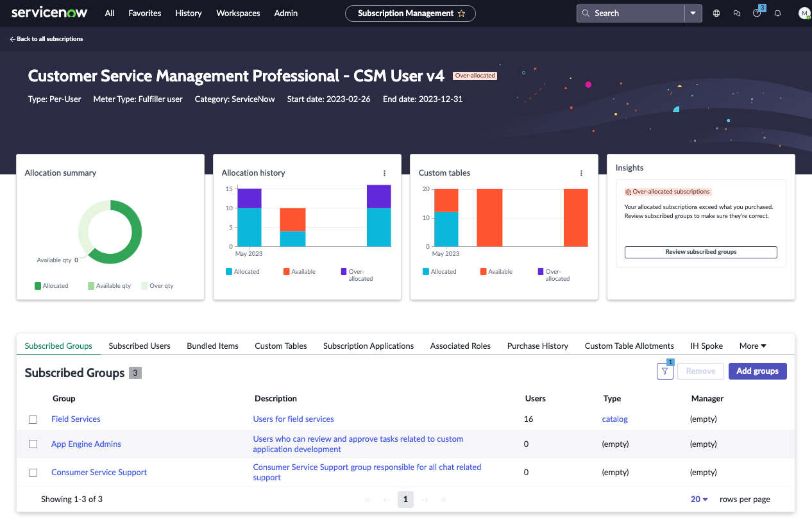Viewport: 812px width, 520px height.
Task: Click the ServiceNow logo
Action: click(x=49, y=13)
